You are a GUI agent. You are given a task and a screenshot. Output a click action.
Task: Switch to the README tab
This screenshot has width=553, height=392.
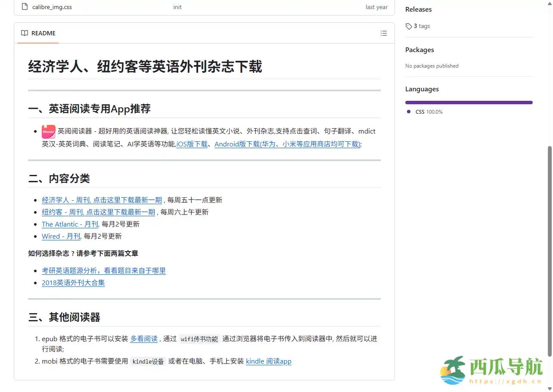pyautogui.click(x=43, y=33)
